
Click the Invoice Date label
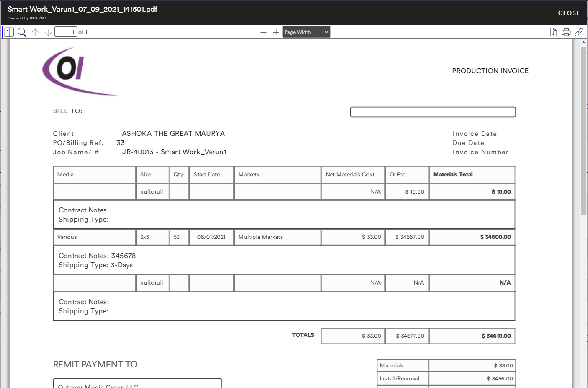pos(475,134)
